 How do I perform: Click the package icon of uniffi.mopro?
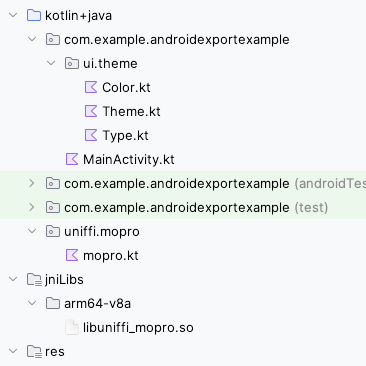pos(53,231)
